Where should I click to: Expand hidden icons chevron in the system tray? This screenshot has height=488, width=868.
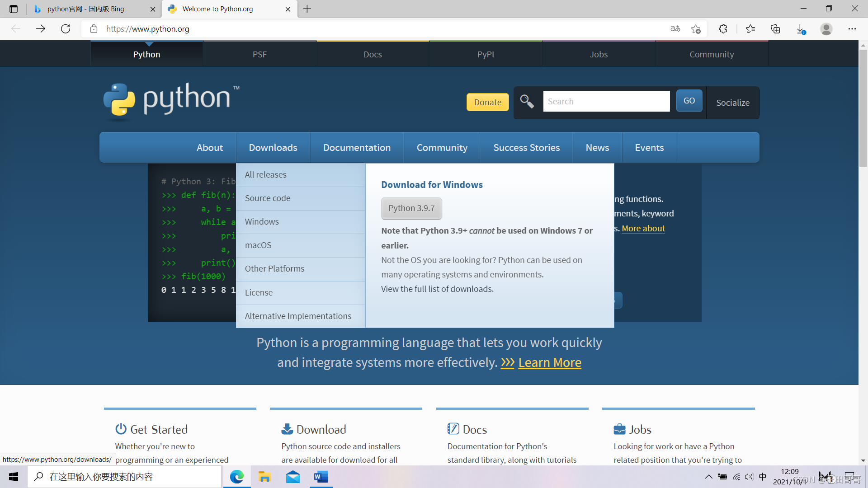coord(709,476)
